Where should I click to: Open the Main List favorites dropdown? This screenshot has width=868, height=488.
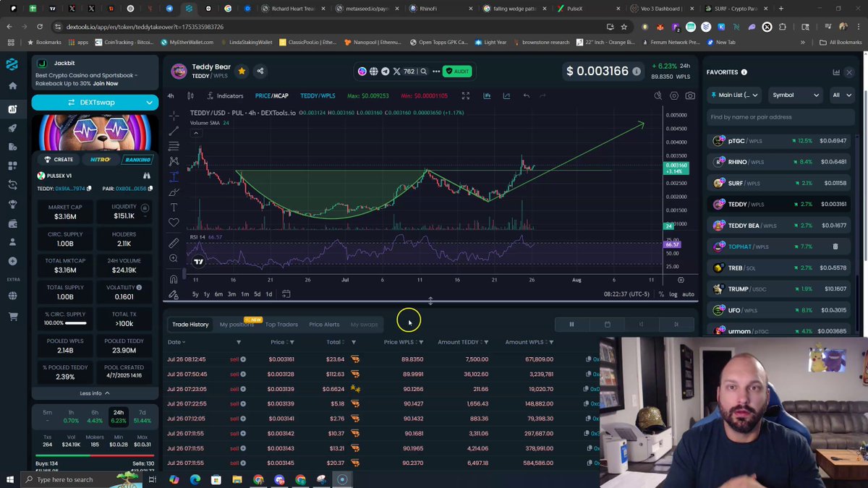click(x=735, y=95)
